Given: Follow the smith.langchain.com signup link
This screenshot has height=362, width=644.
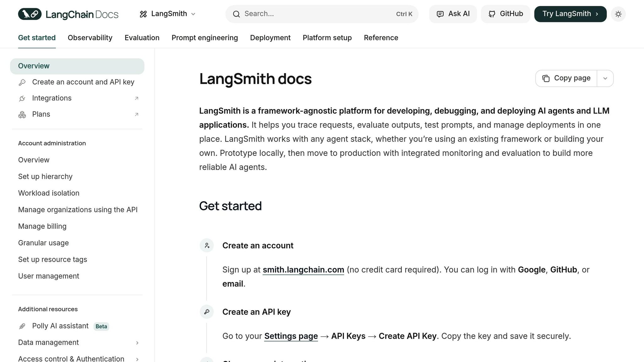Looking at the screenshot, I should [x=303, y=270].
